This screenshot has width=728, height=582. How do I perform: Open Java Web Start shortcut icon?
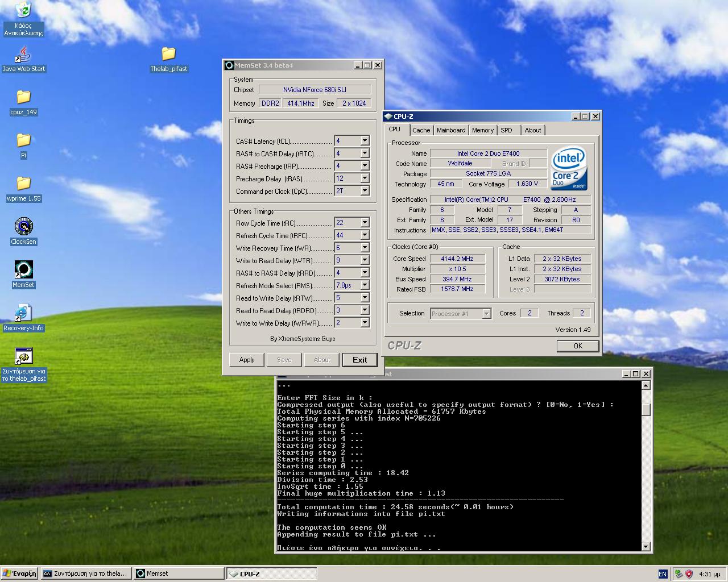click(x=23, y=54)
